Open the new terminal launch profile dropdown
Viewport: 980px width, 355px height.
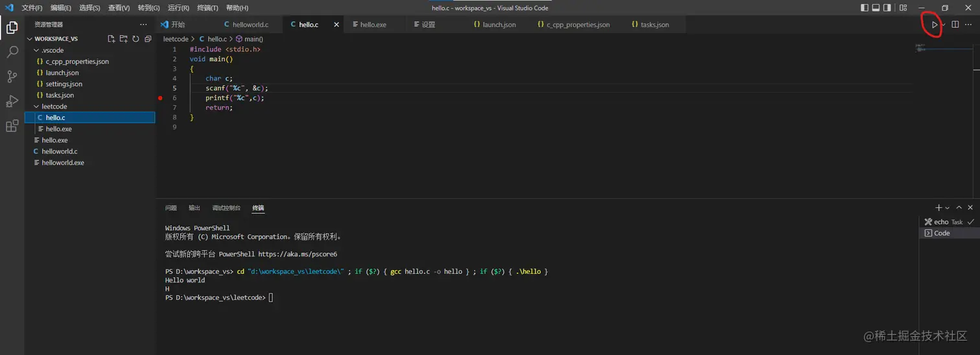tap(948, 208)
